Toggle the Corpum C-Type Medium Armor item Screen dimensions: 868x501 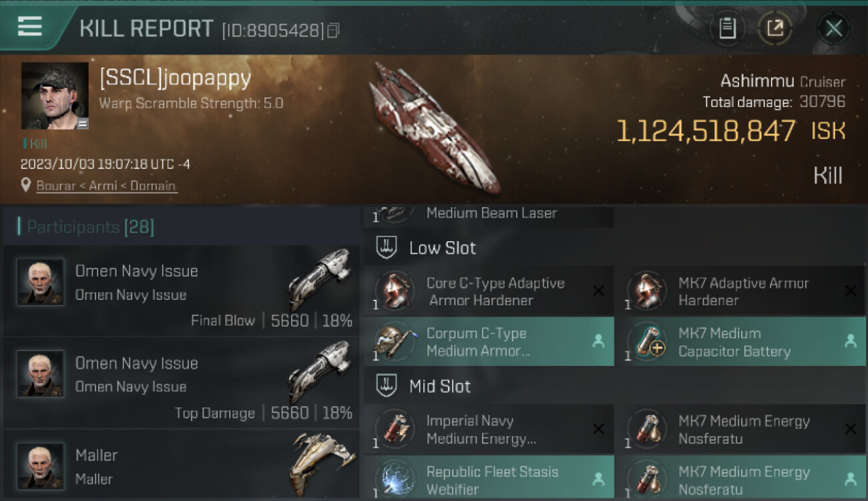pyautogui.click(x=489, y=341)
